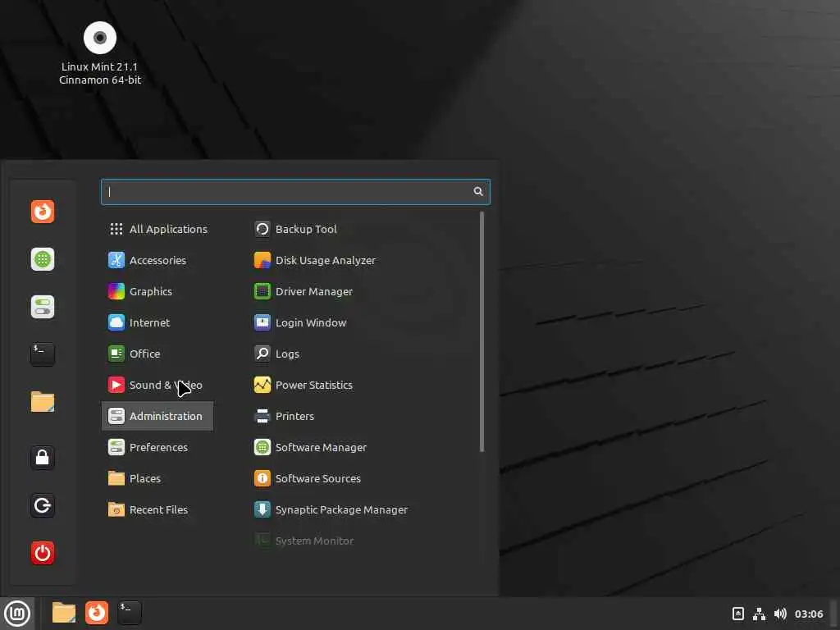The height and width of the screenshot is (630, 840).
Task: Select the Administration category
Action: pyautogui.click(x=157, y=416)
